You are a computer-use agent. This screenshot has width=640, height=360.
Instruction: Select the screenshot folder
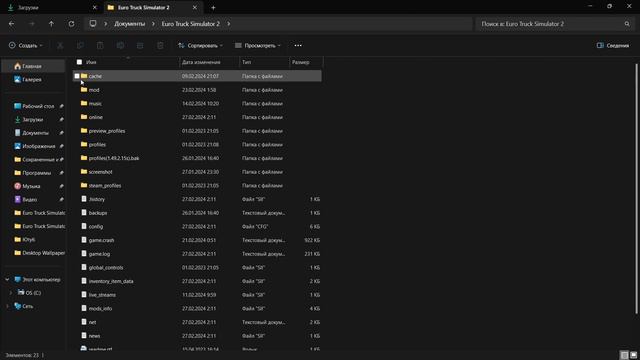click(197, 172)
